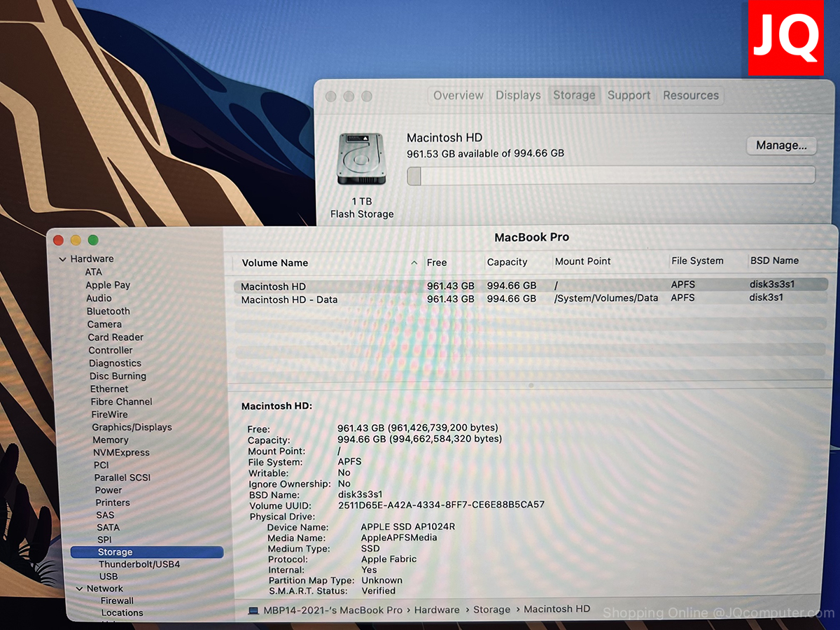Viewport: 840px width, 630px height.
Task: Sort by the BSD Name column header
Action: pyautogui.click(x=774, y=260)
